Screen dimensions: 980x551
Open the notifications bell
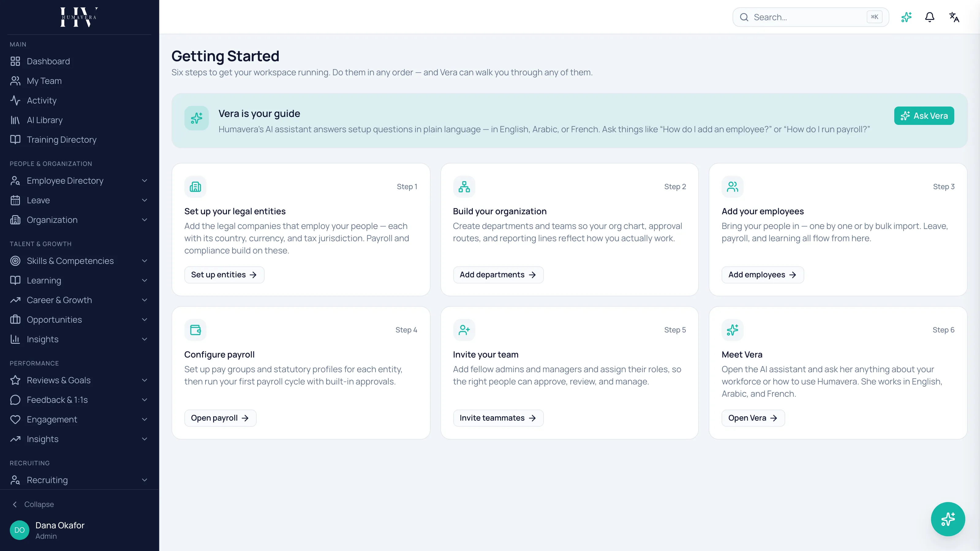click(930, 17)
